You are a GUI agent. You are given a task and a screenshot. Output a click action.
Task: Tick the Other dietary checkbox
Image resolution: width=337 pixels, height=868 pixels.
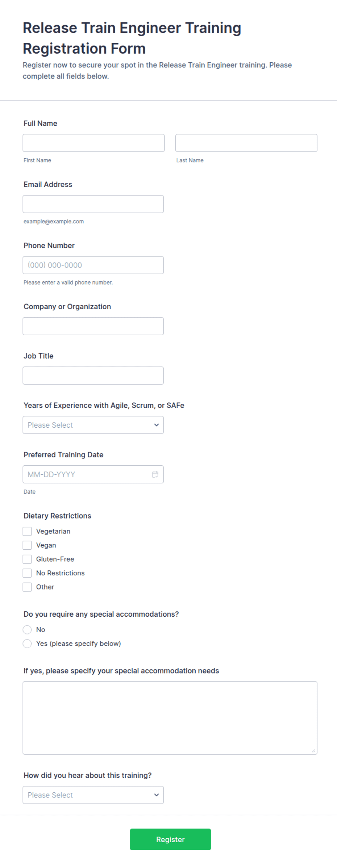point(27,587)
